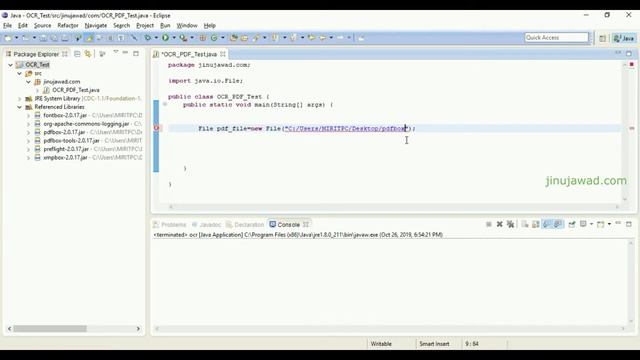Click the Quick Access search field

pyautogui.click(x=557, y=38)
